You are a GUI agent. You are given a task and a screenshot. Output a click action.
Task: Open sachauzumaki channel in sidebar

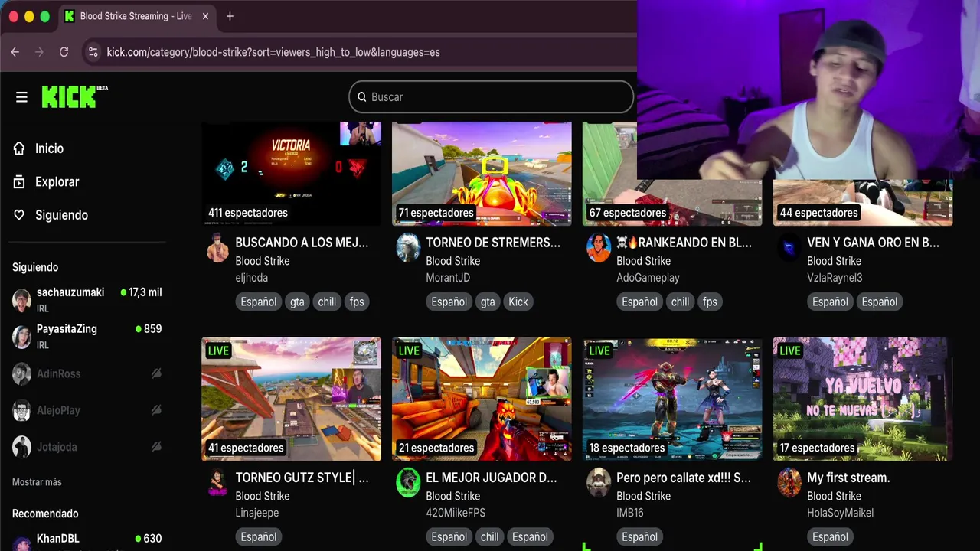[87, 300]
